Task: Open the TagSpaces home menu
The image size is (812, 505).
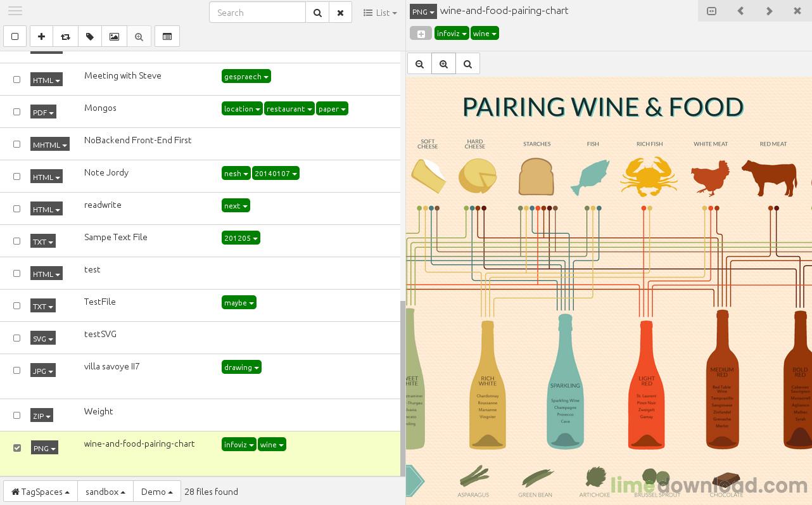Action: click(x=41, y=492)
